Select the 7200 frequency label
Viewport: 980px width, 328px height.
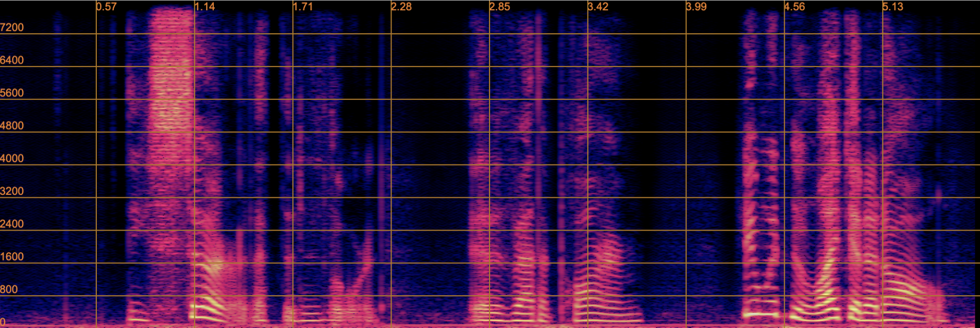[12, 28]
